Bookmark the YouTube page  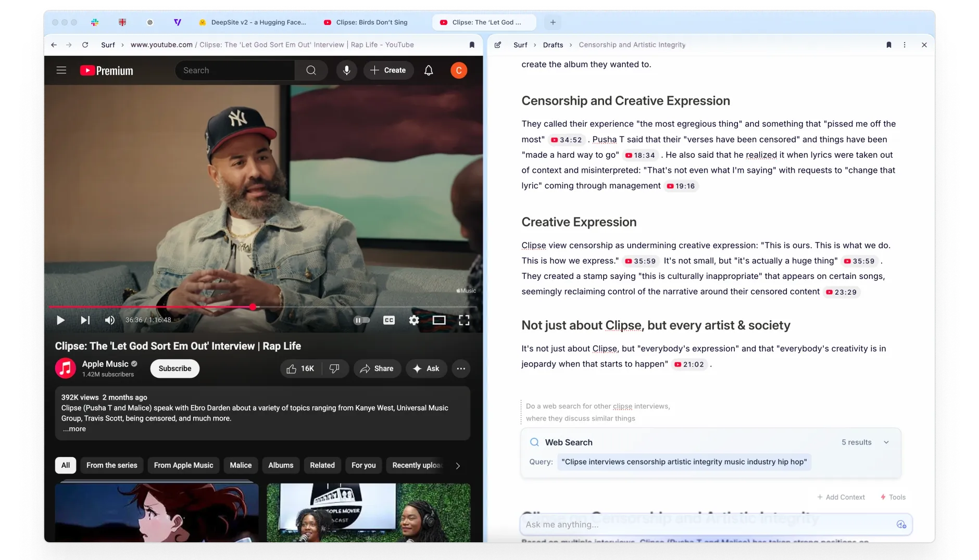pos(472,45)
